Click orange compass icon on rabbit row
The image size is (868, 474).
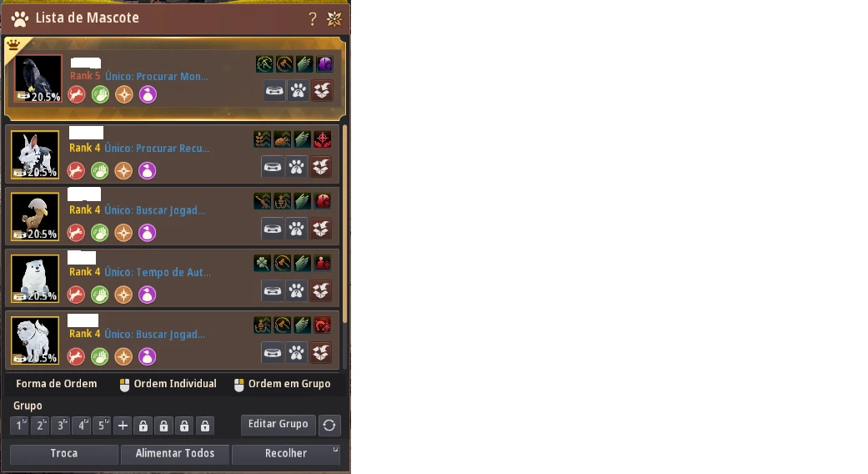tap(123, 170)
